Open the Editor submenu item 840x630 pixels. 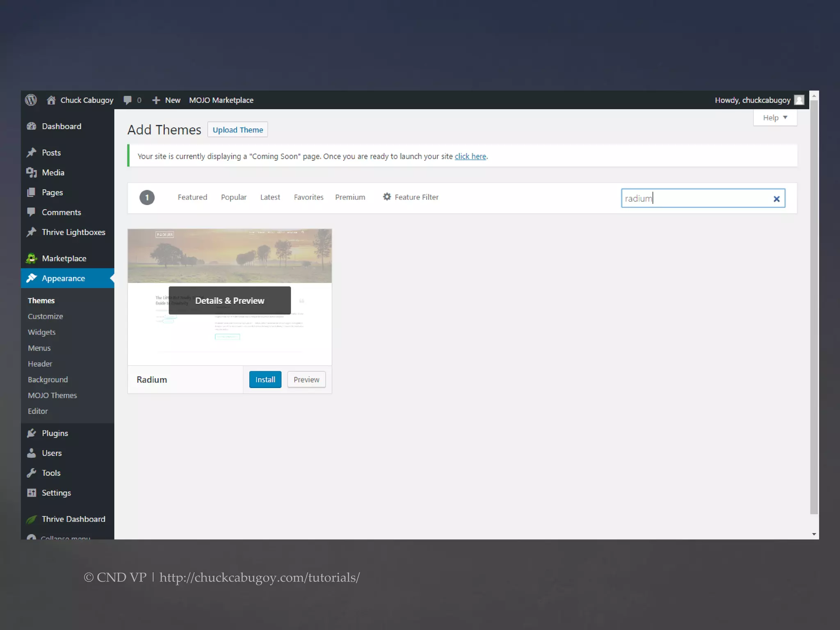(38, 411)
